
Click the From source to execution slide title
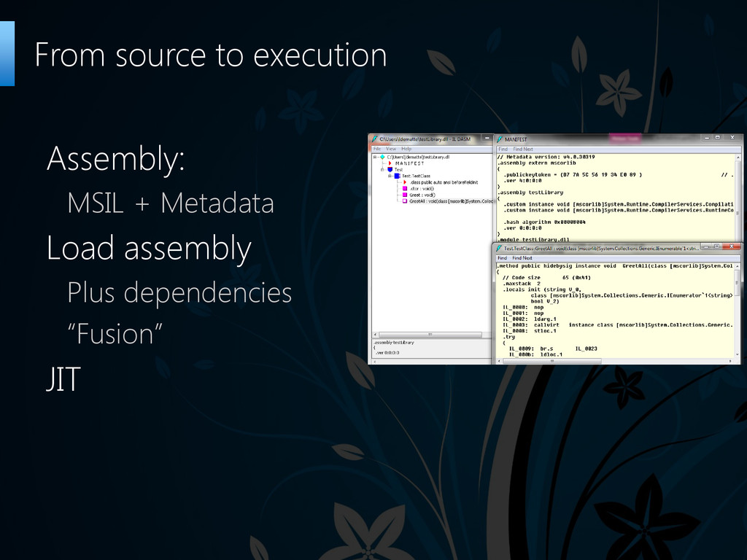tap(211, 55)
